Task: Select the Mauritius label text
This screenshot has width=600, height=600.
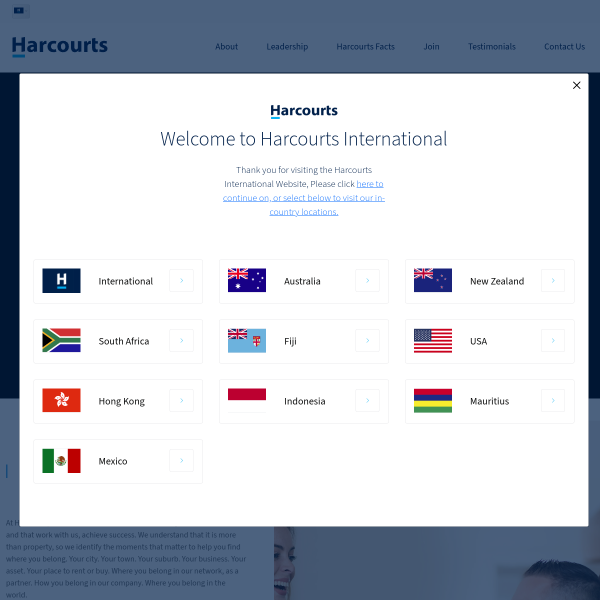Action: [489, 401]
